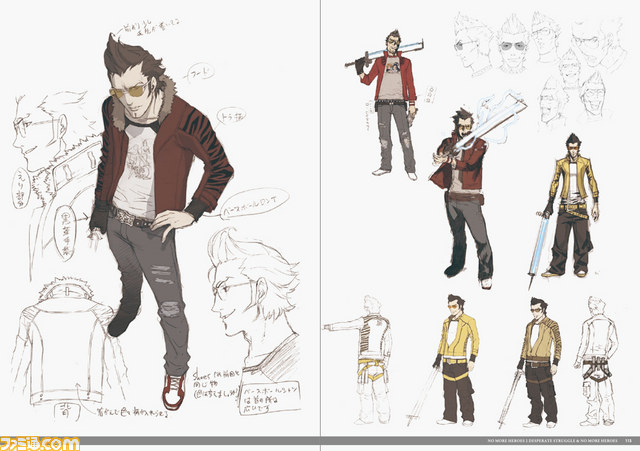Image resolution: width=640 pixels, height=451 pixels.
Task: Select the back-view sketch wearing a harness belt
Action: point(597,361)
